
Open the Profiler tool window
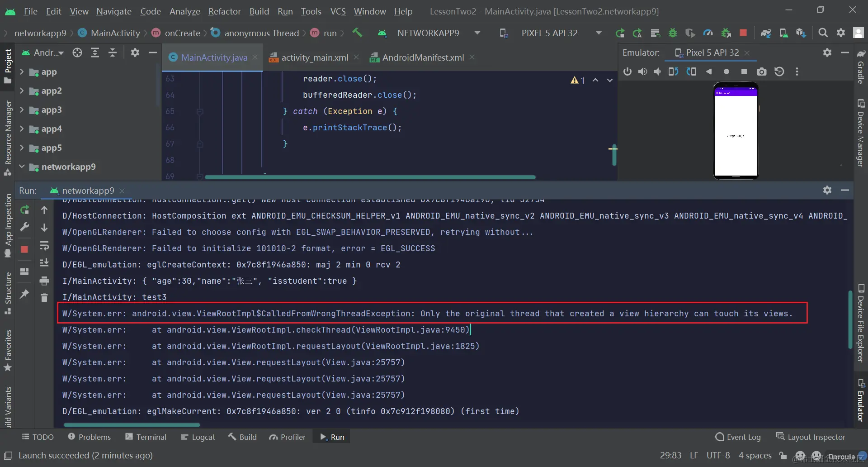pos(287,437)
